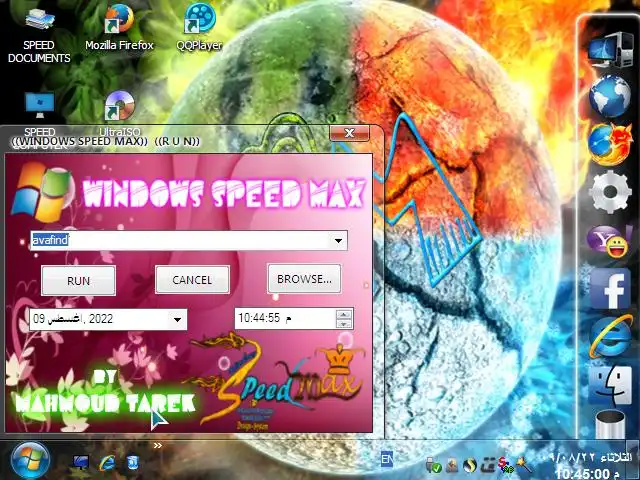The image size is (640, 480).
Task: Launch QQPlayer from the desktop
Action: (199, 28)
